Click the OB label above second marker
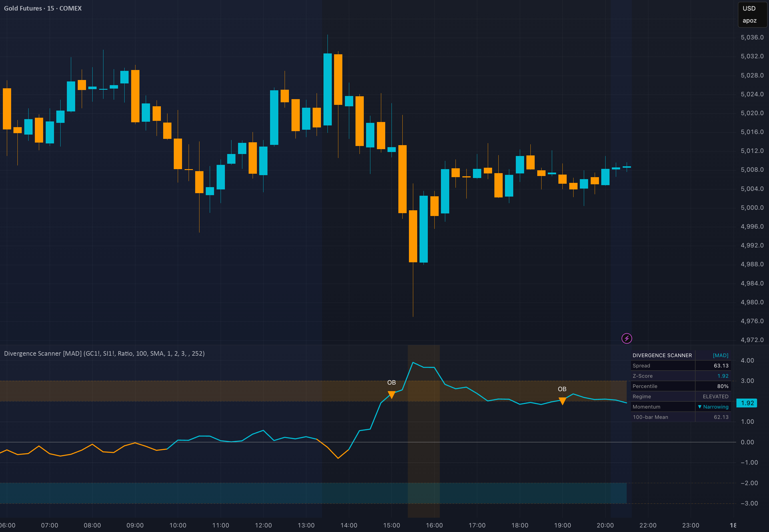The height and width of the screenshot is (532, 769). [x=562, y=389]
